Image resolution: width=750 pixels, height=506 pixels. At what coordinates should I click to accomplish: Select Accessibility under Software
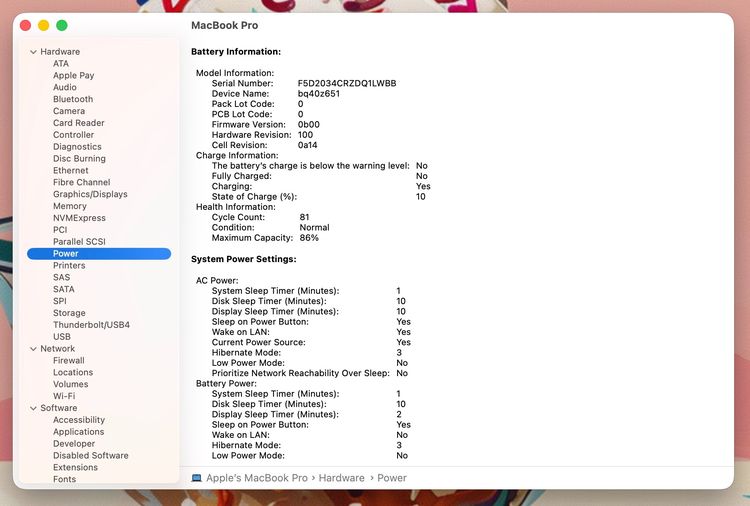pos(78,420)
